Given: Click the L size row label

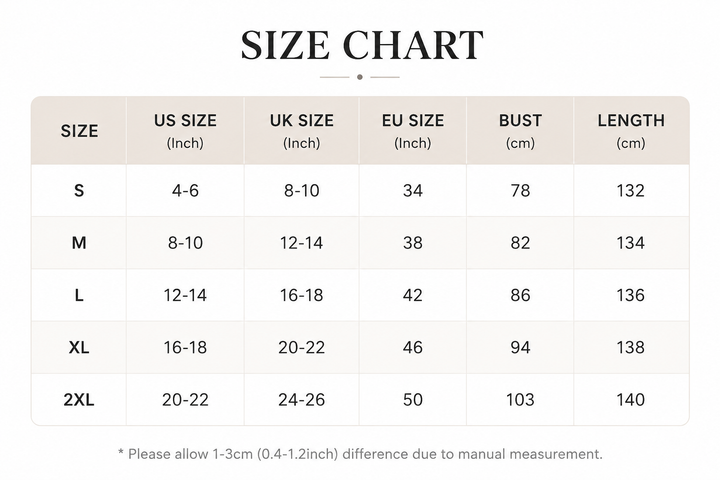Looking at the screenshot, I should pyautogui.click(x=79, y=295).
